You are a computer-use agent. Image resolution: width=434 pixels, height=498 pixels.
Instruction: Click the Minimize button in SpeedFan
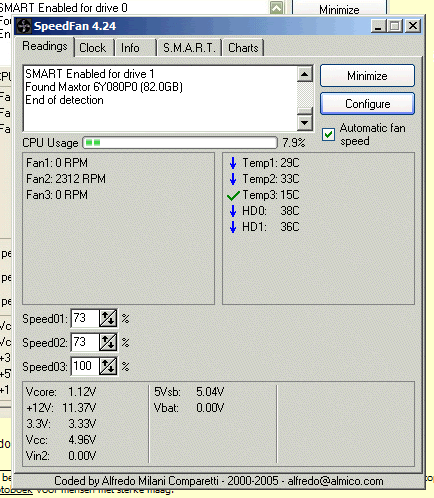367,76
